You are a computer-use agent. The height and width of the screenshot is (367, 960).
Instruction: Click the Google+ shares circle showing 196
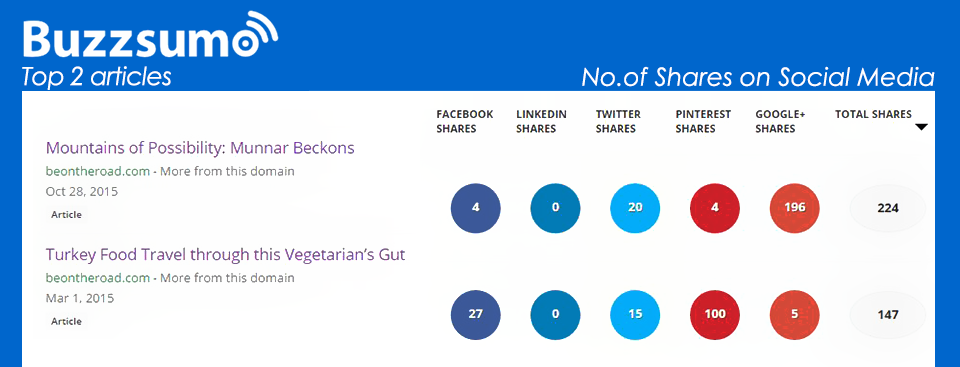tap(795, 208)
